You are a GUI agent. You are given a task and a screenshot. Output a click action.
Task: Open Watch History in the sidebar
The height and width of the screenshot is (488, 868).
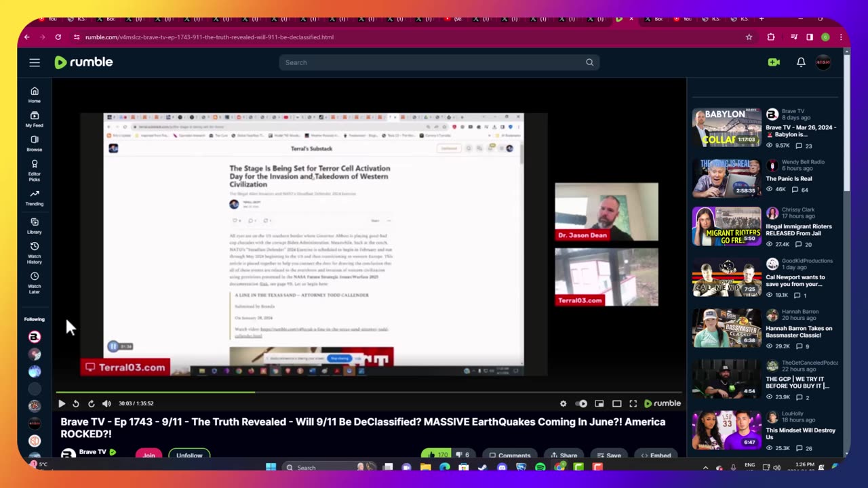tap(34, 253)
